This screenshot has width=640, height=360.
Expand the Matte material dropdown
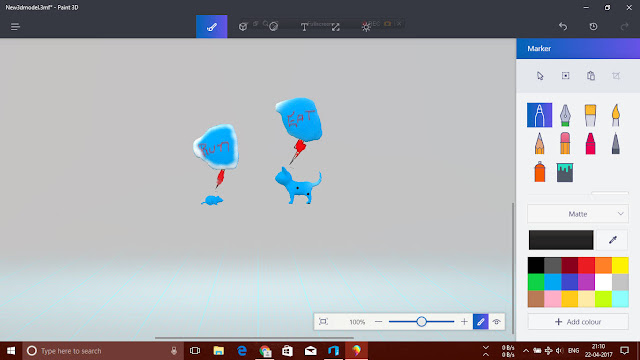point(578,214)
